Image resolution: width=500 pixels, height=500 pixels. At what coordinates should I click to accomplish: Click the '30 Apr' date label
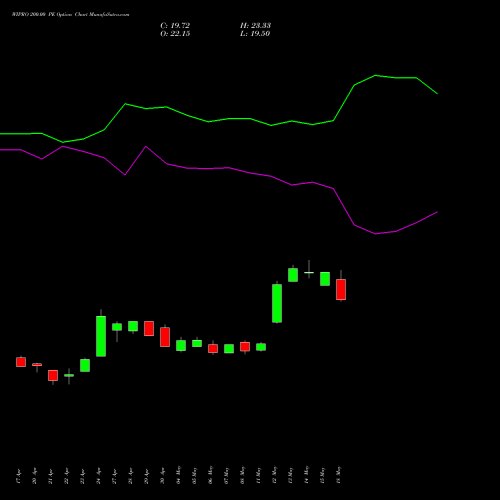coord(163,476)
